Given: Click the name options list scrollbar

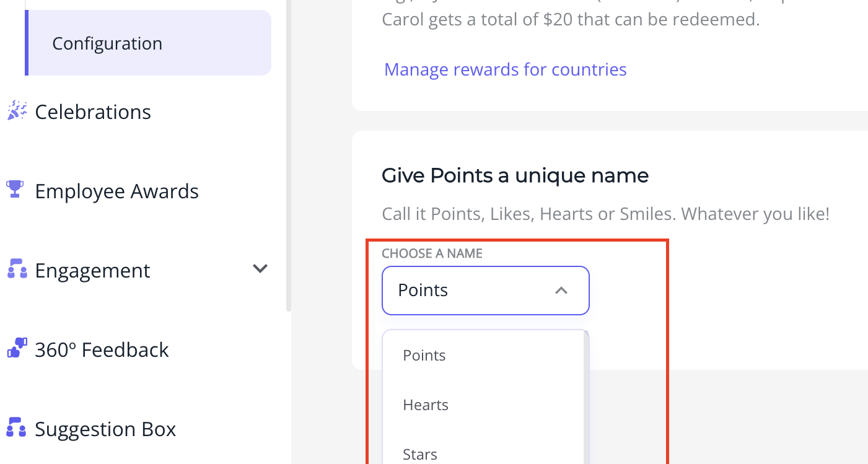Looking at the screenshot, I should pyautogui.click(x=586, y=397).
